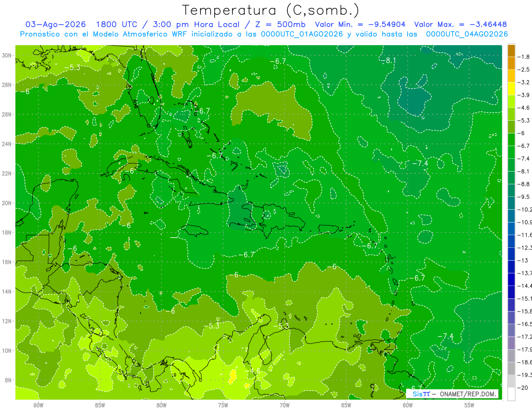The width and height of the screenshot is (532, 411).
Task: Click the '80W' longitude axis label
Action: (161, 405)
